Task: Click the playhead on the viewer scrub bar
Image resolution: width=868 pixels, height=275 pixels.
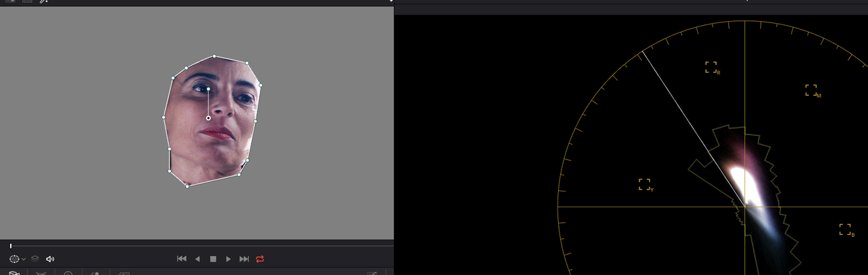Action: pos(11,246)
